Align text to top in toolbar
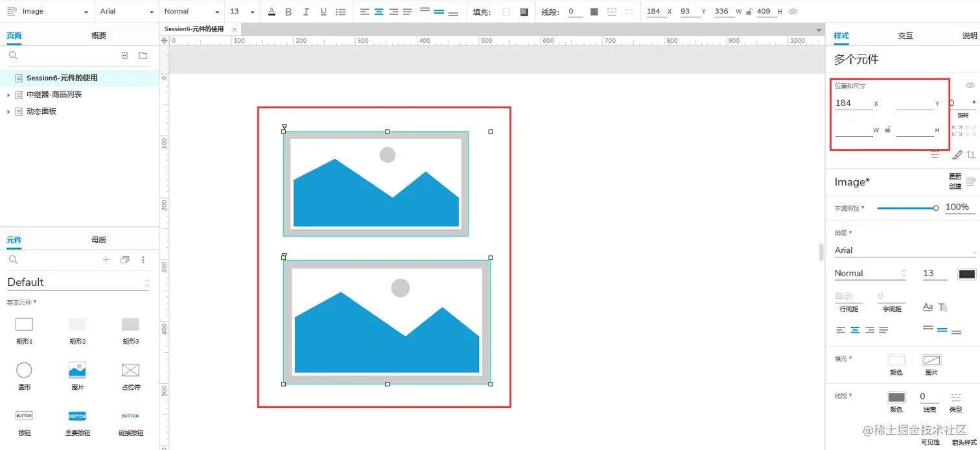Viewport: 980px width, 450px height. [x=425, y=10]
